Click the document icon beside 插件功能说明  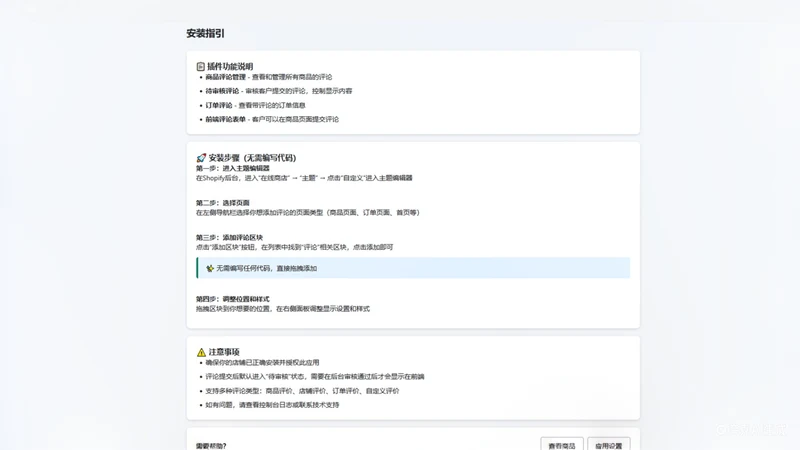[201, 66]
